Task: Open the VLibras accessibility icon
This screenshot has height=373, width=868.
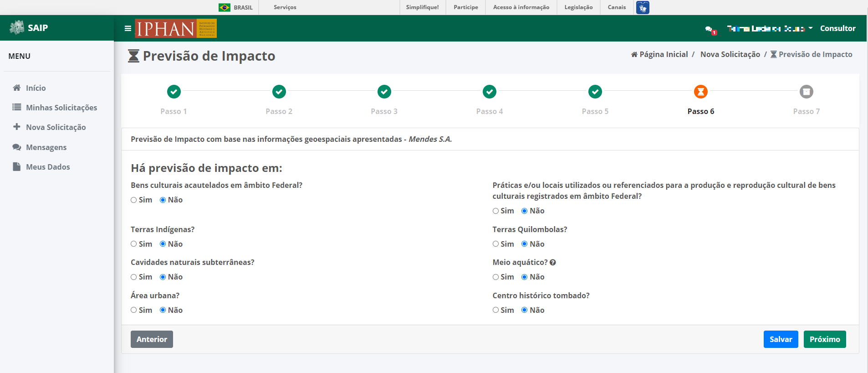Action: tap(643, 7)
